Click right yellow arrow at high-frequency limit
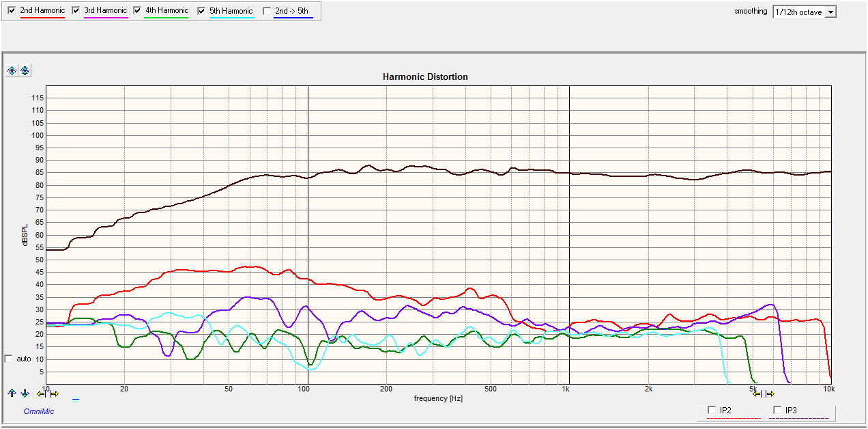The height and width of the screenshot is (429, 868). click(x=770, y=393)
